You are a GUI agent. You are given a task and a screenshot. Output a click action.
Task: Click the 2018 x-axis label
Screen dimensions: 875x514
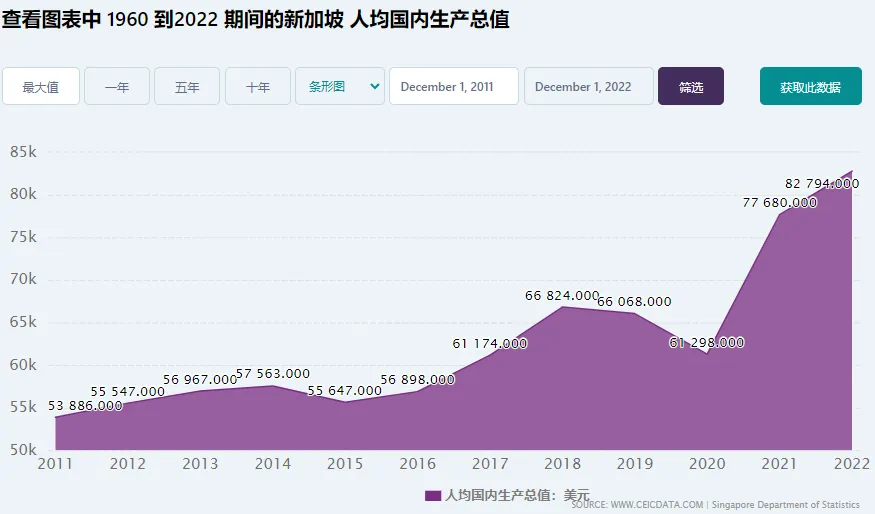(562, 464)
